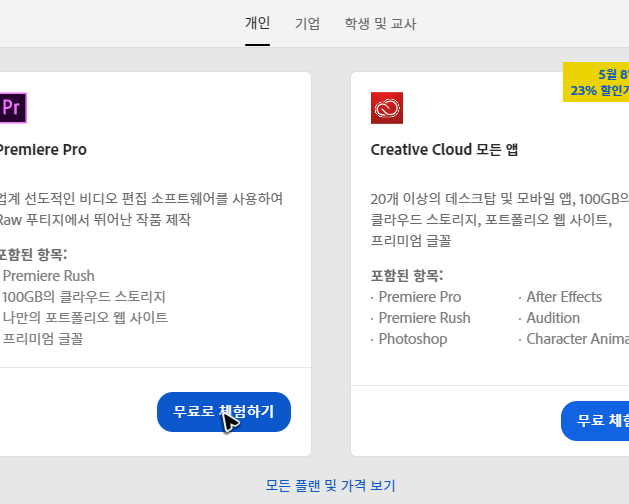The width and height of the screenshot is (629, 504).
Task: Open the 모든 플랜 및 가격 보기 link
Action: [x=331, y=486]
